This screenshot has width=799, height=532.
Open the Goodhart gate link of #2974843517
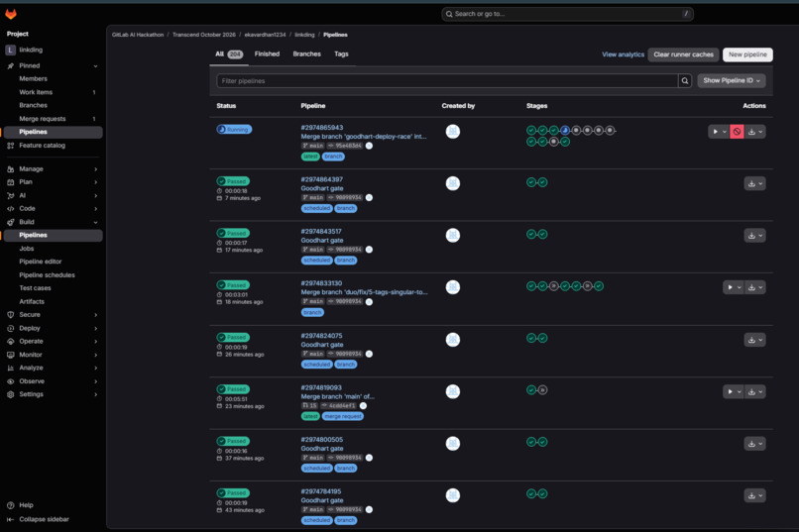click(322, 241)
